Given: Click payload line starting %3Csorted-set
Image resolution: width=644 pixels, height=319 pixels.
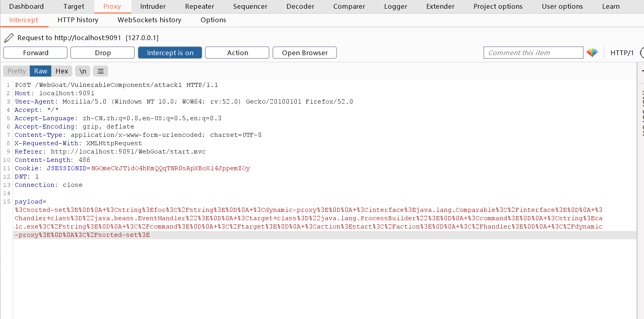Looking at the screenshot, I should (309, 210).
